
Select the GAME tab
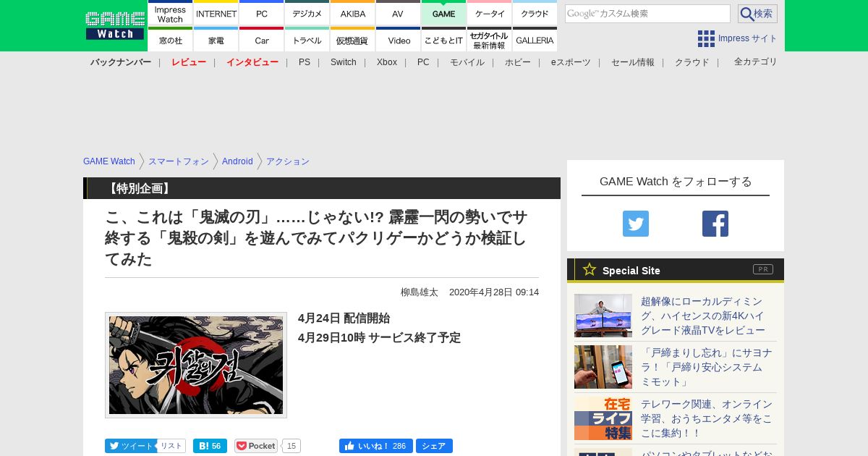[x=443, y=13]
